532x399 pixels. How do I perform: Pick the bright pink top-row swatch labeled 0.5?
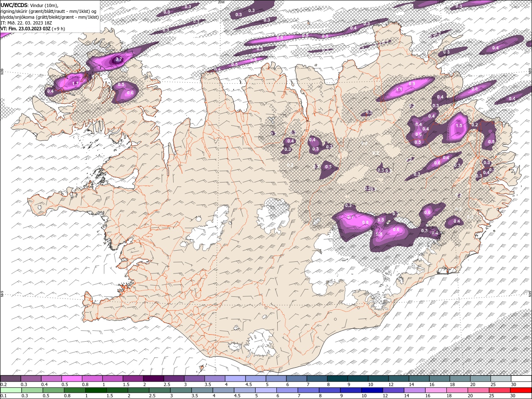click(71, 379)
